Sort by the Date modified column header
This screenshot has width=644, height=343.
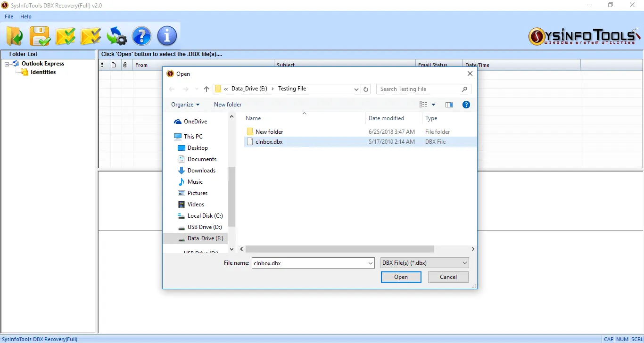(x=394, y=118)
